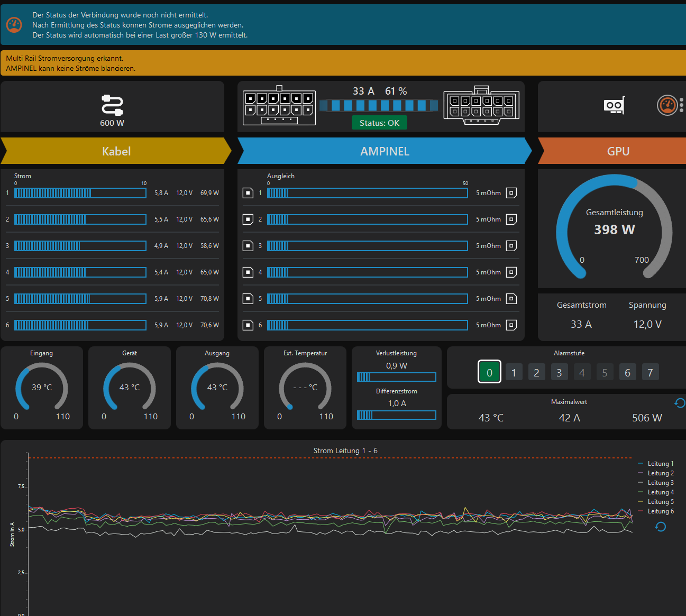The width and height of the screenshot is (686, 616).
Task: Click the gauge icon in the status banner
Action: coord(14,25)
